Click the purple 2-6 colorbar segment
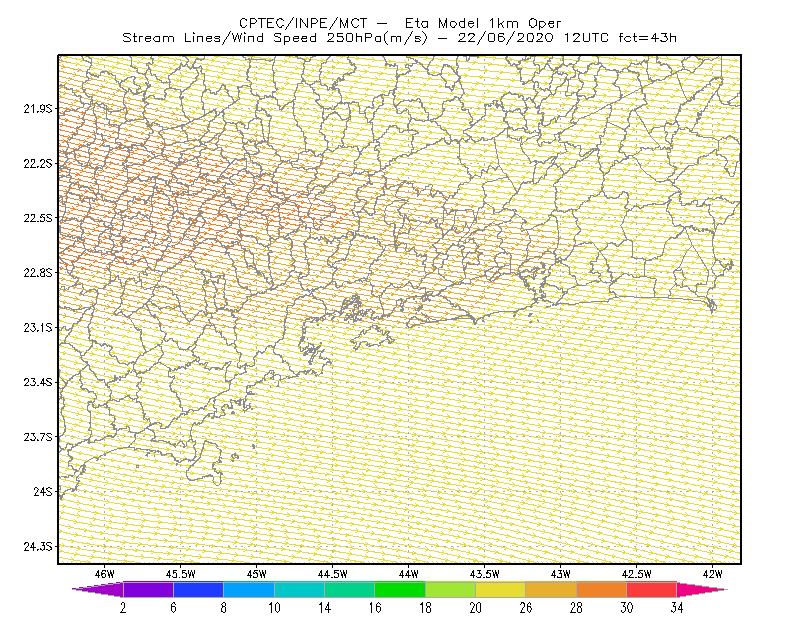The width and height of the screenshot is (800, 618). click(148, 589)
